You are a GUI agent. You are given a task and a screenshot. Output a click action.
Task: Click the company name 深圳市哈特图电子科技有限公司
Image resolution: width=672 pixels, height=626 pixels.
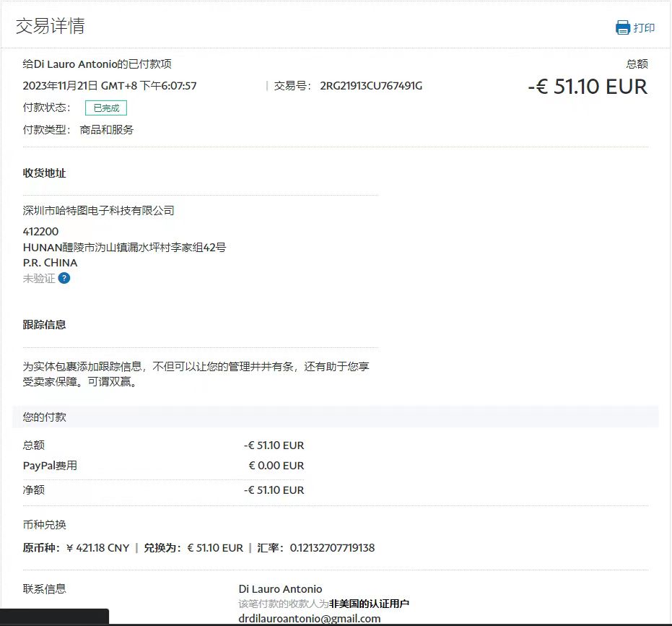coord(99,211)
